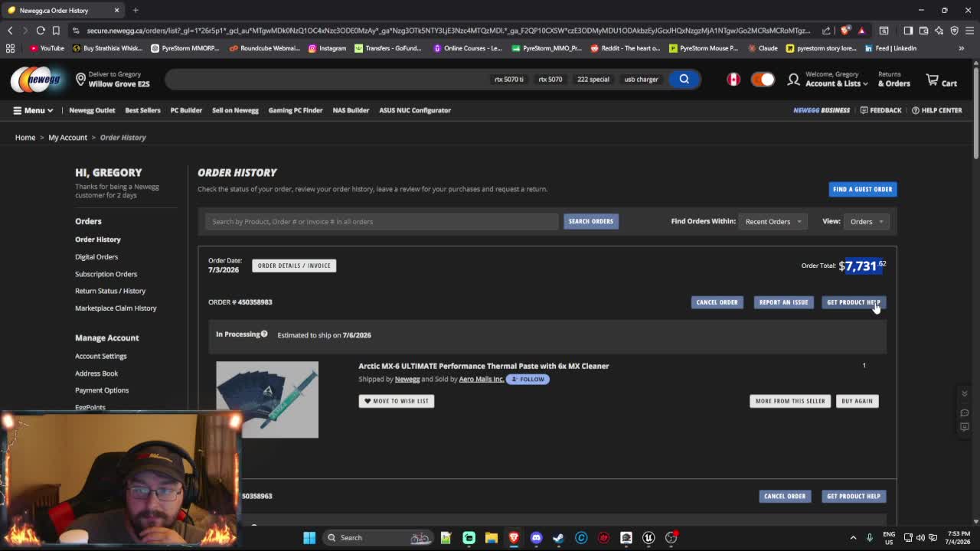The height and width of the screenshot is (551, 980).
Task: Open Return Status / History sidebar link
Action: (110, 291)
